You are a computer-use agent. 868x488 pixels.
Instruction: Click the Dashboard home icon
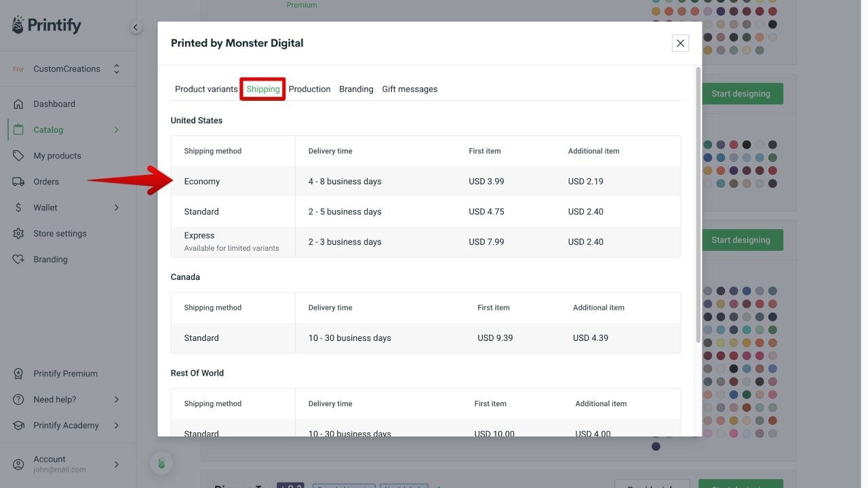pos(18,104)
